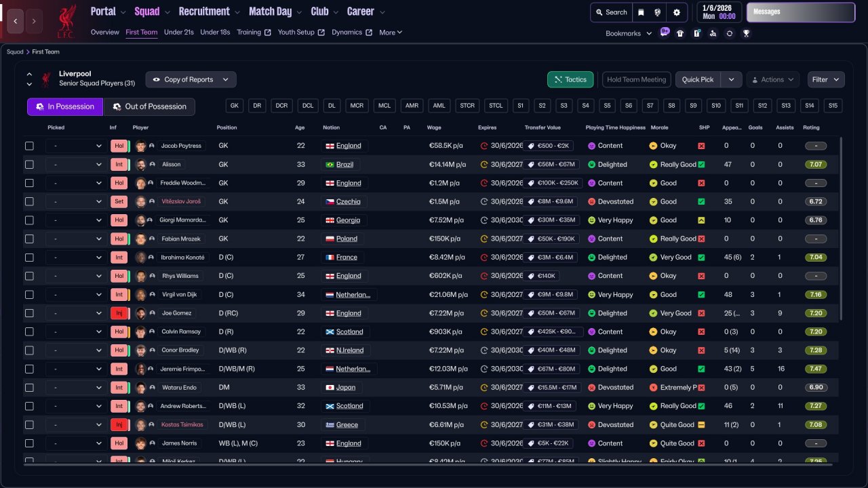
Task: Open the Filter dropdown
Action: tap(825, 80)
